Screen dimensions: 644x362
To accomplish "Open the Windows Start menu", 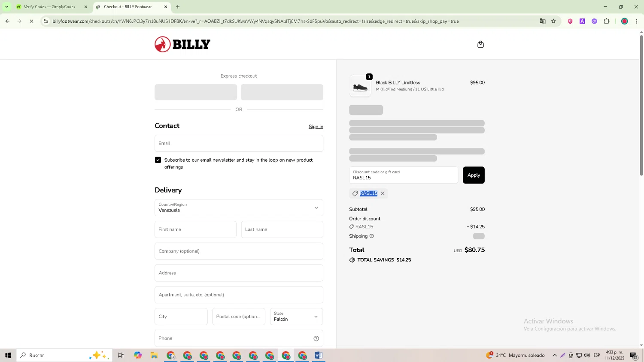I will tap(8, 355).
